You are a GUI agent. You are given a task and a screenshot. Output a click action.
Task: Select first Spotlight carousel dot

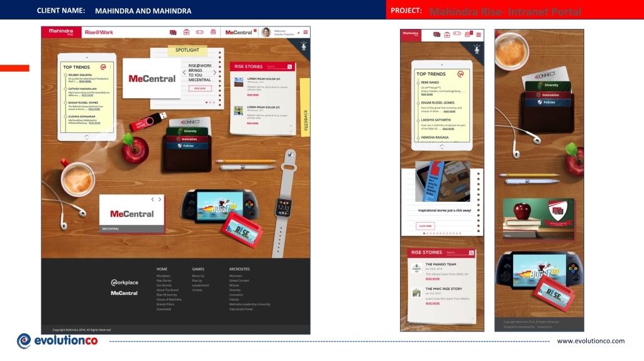(x=206, y=103)
